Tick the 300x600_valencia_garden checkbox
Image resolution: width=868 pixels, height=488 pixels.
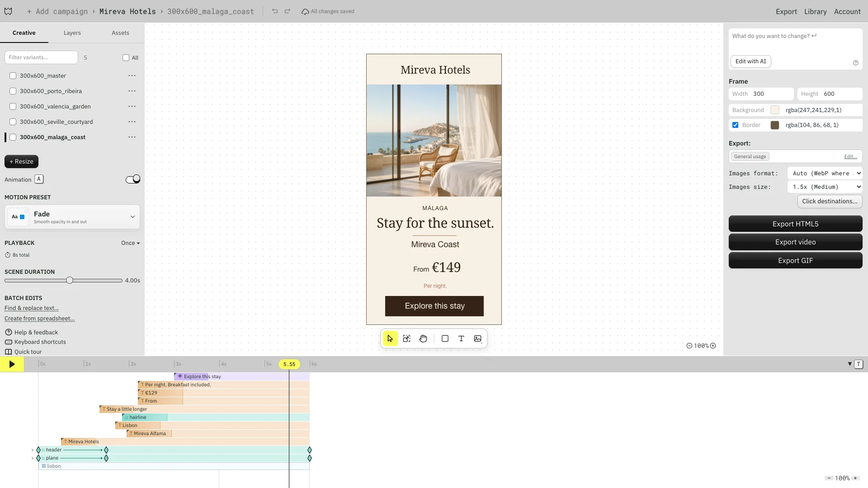click(x=13, y=107)
